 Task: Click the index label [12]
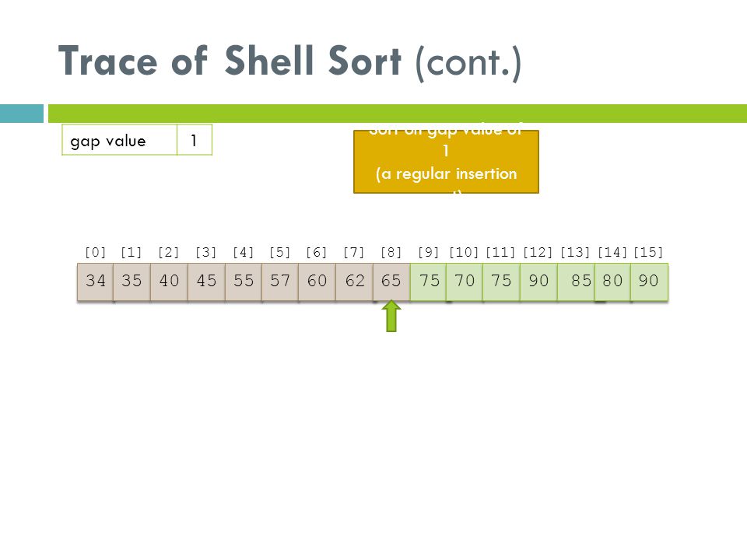[538, 252]
